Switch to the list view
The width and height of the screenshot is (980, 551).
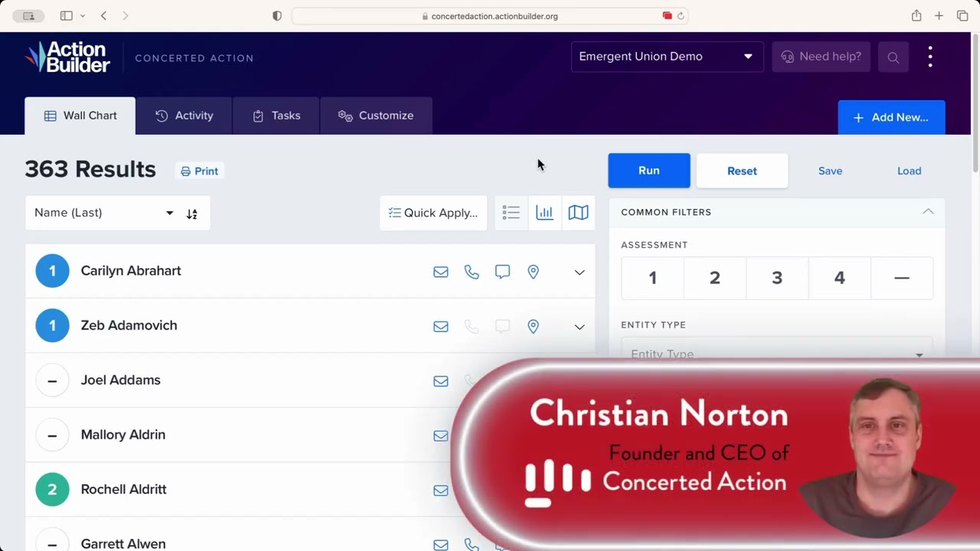511,213
